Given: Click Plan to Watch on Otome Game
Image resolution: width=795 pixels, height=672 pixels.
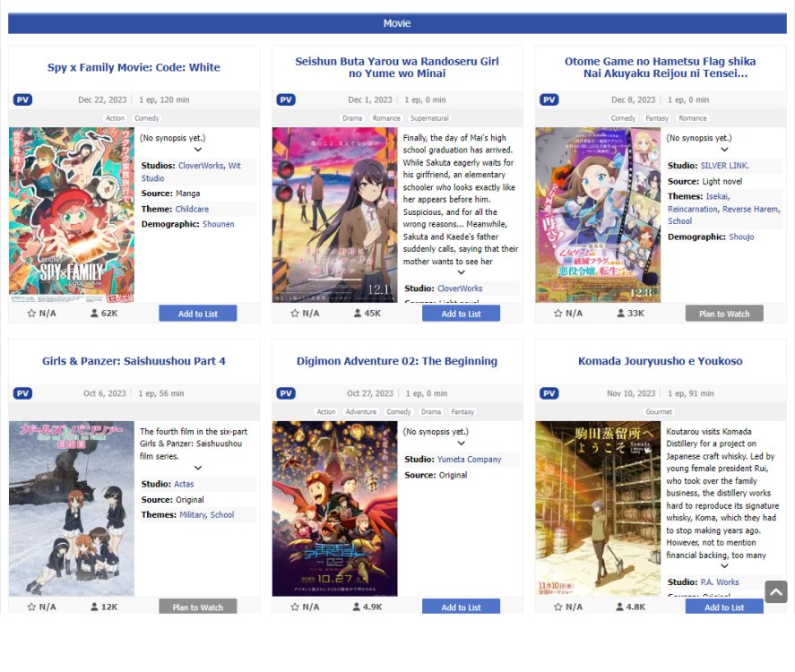Looking at the screenshot, I should 724,314.
